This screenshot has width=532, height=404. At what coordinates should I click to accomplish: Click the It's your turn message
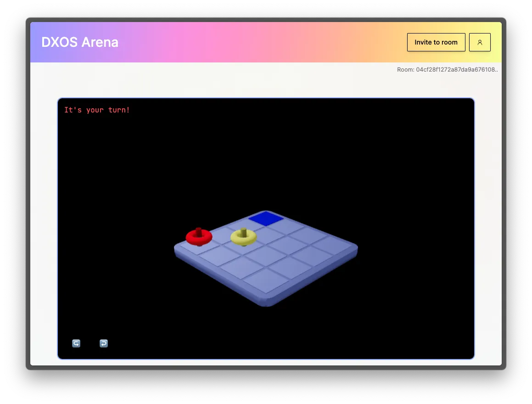(97, 110)
